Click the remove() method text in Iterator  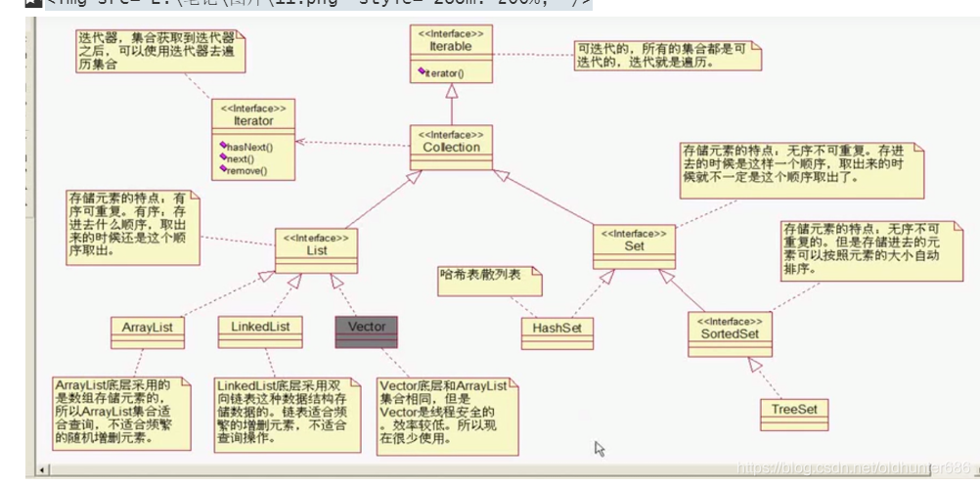[x=247, y=170]
